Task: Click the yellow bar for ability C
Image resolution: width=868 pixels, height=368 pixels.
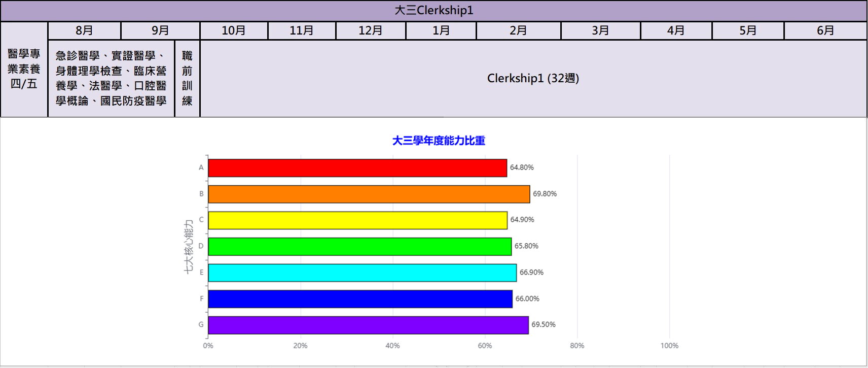Action: click(358, 220)
